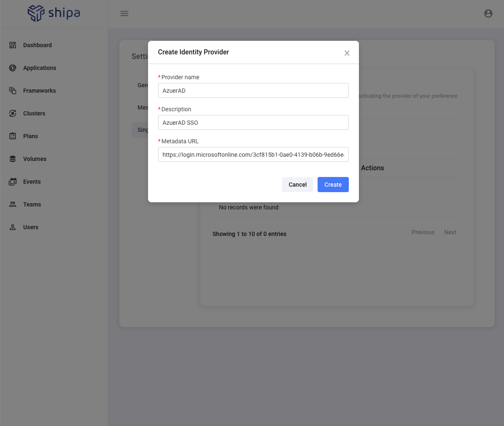This screenshot has width=504, height=426.
Task: Click the Shipa logo
Action: (54, 13)
